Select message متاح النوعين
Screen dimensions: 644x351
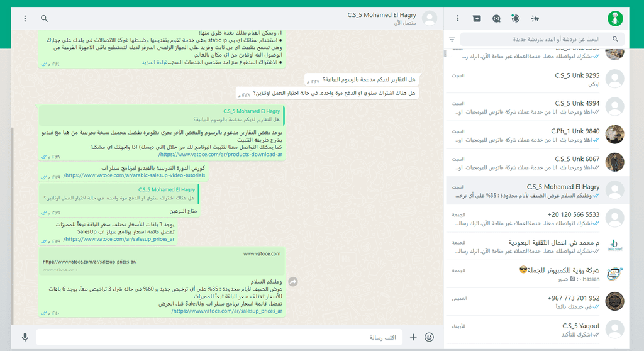(183, 211)
